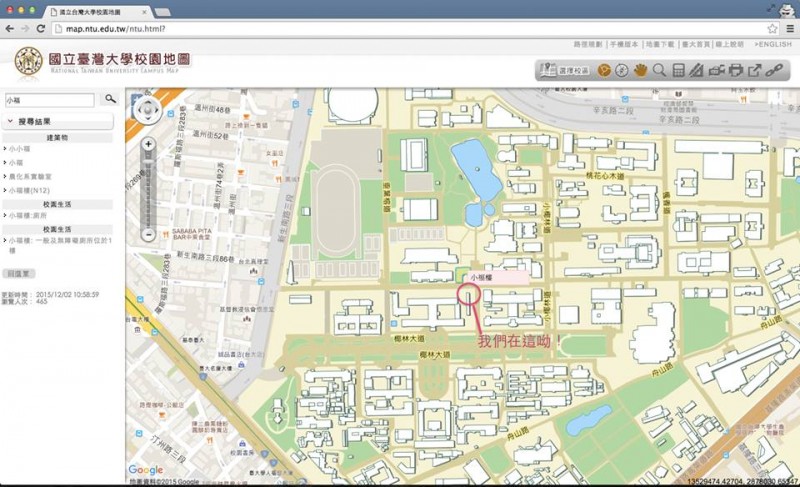
Task: Go back with browser back arrow
Action: pyautogui.click(x=9, y=29)
